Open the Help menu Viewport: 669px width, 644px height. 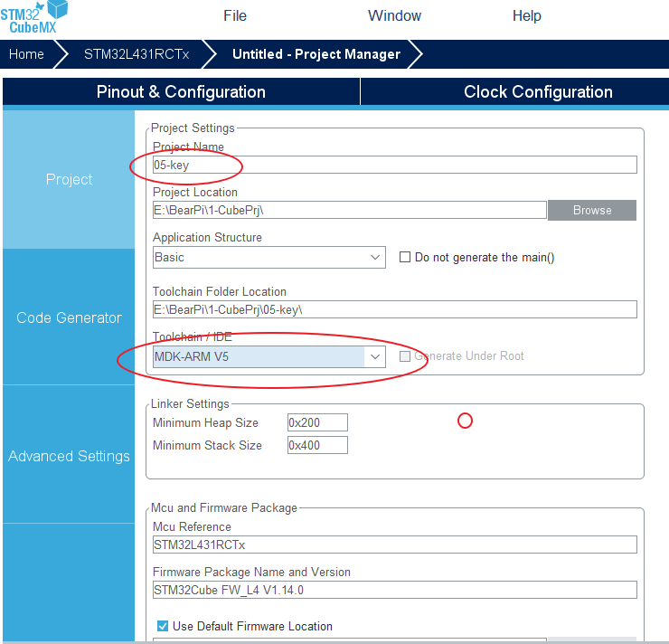(x=526, y=15)
